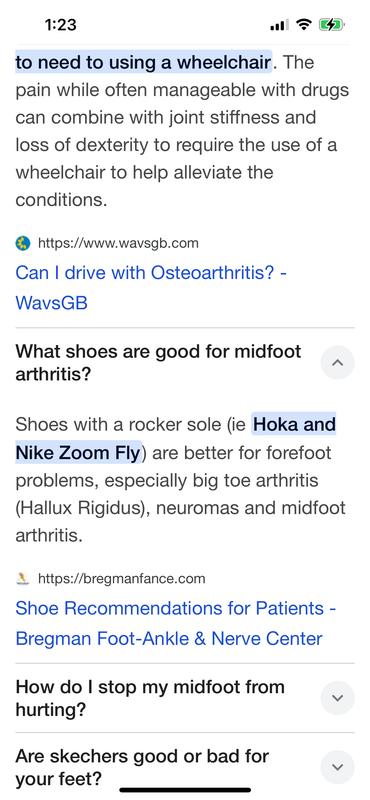Tap the WavsGB site favicon
Image resolution: width=370 pixels, height=800 pixels.
(x=23, y=243)
